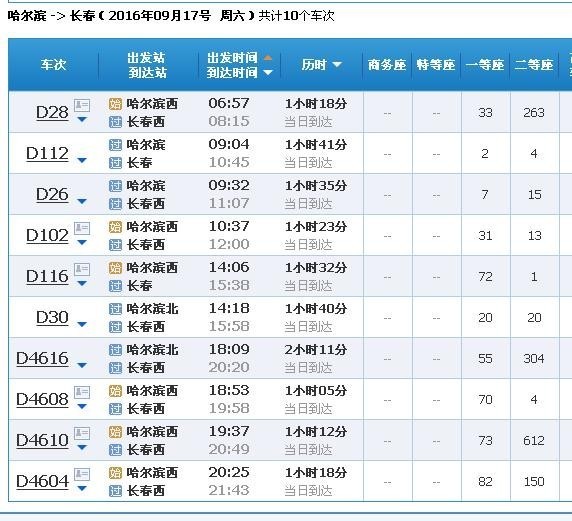Expand stop list arrow for D26
Image resolution: width=572 pixels, height=521 pixels.
click(x=82, y=201)
